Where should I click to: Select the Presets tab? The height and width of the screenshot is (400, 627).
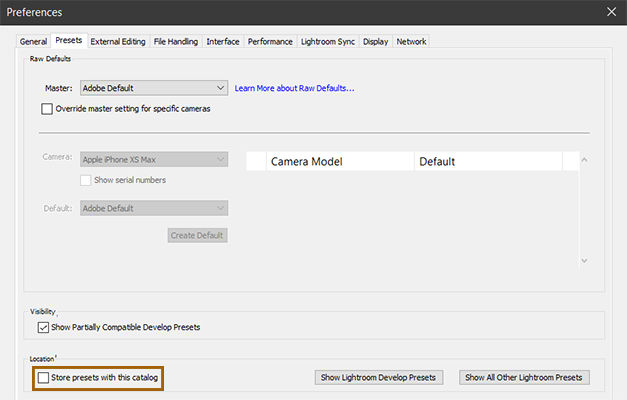(x=69, y=40)
